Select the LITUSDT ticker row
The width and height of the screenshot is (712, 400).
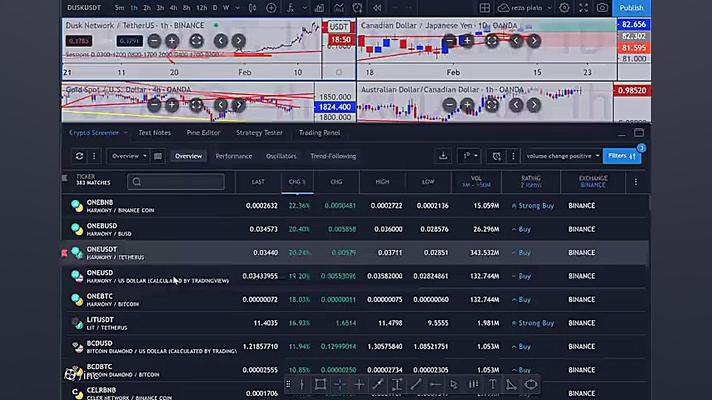pyautogui.click(x=355, y=323)
